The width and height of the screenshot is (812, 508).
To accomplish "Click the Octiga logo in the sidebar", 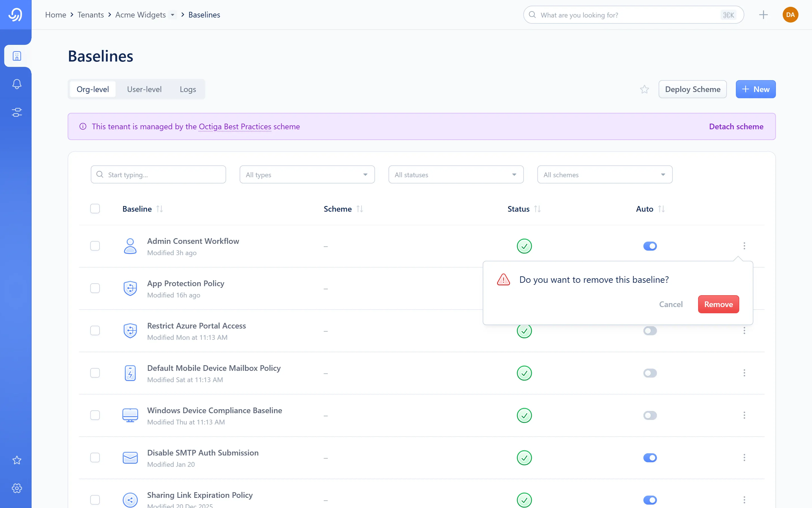I will point(16,14).
